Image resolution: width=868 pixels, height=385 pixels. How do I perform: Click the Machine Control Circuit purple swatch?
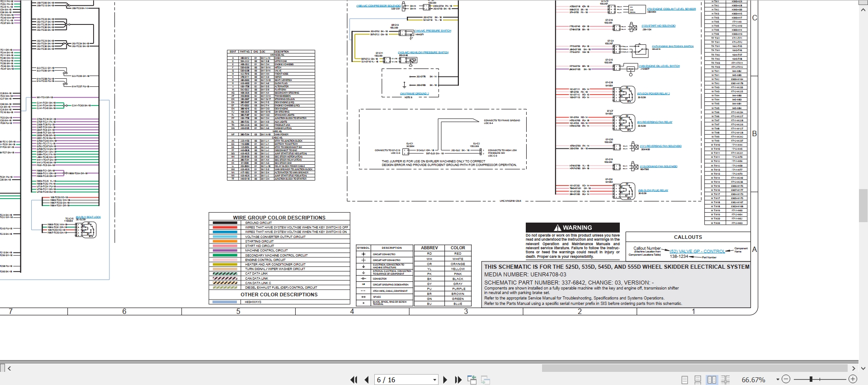coord(225,250)
